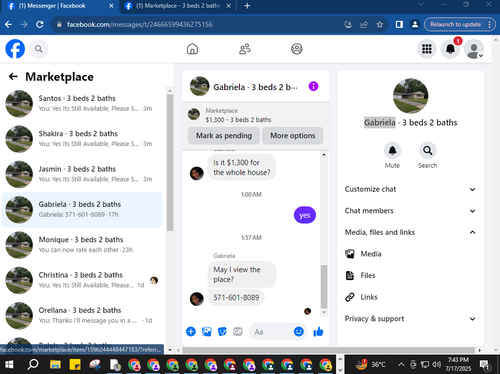Open the Media item in details panel
Viewport: 500px width, 374px height.
(410, 254)
